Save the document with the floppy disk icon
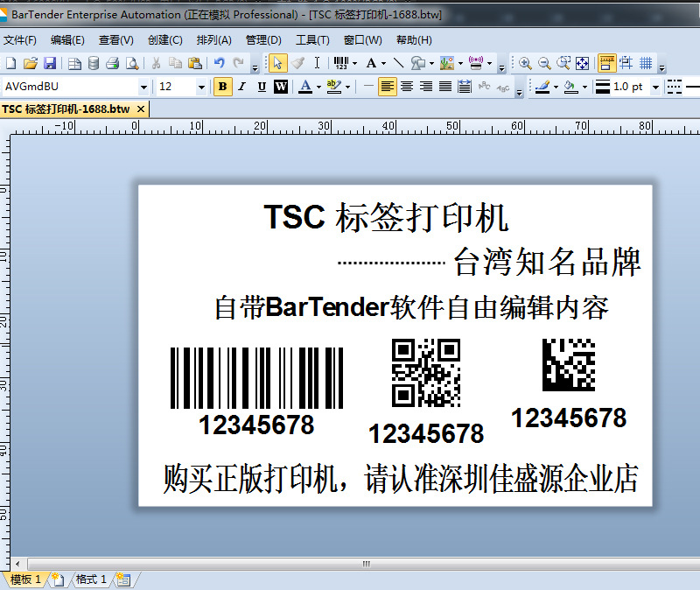Image resolution: width=700 pixels, height=590 pixels. [50, 63]
